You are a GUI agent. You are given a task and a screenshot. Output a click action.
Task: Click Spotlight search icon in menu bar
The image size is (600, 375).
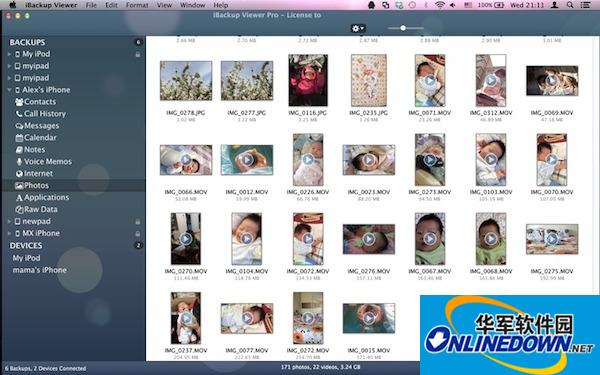570,5
